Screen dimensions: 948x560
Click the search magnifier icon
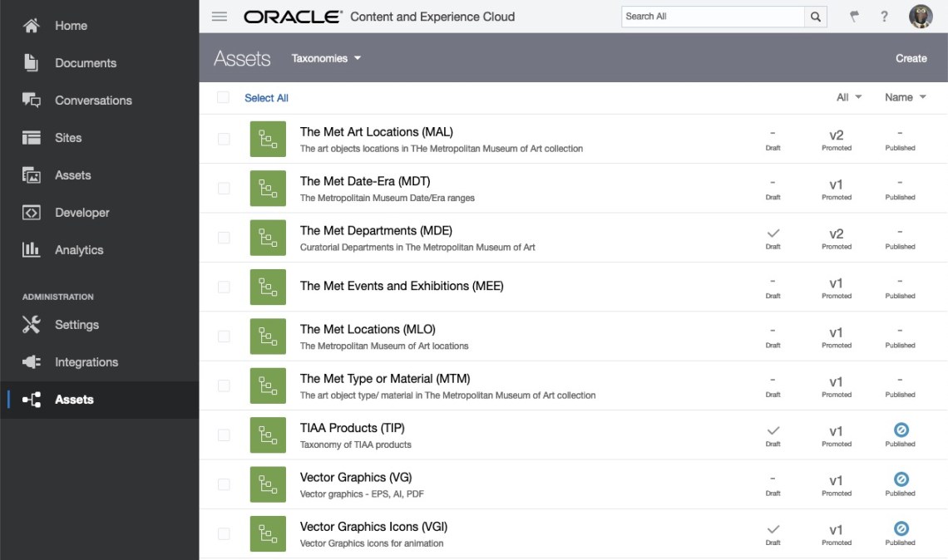coord(816,17)
